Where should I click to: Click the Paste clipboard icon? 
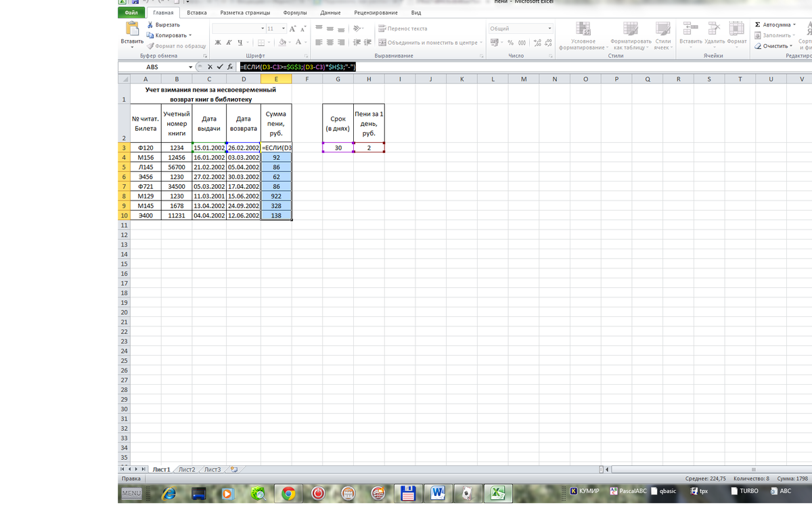(x=131, y=28)
